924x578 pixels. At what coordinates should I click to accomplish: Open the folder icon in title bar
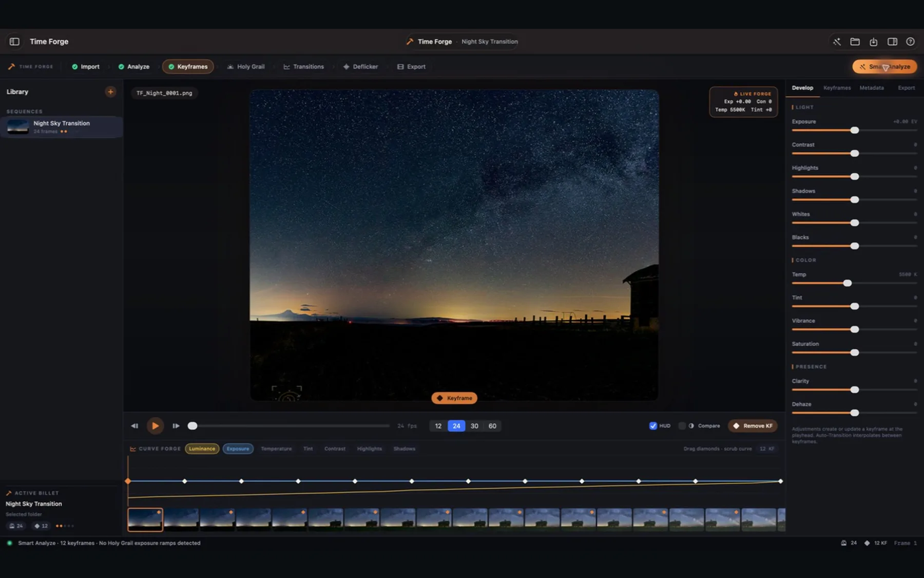point(855,42)
